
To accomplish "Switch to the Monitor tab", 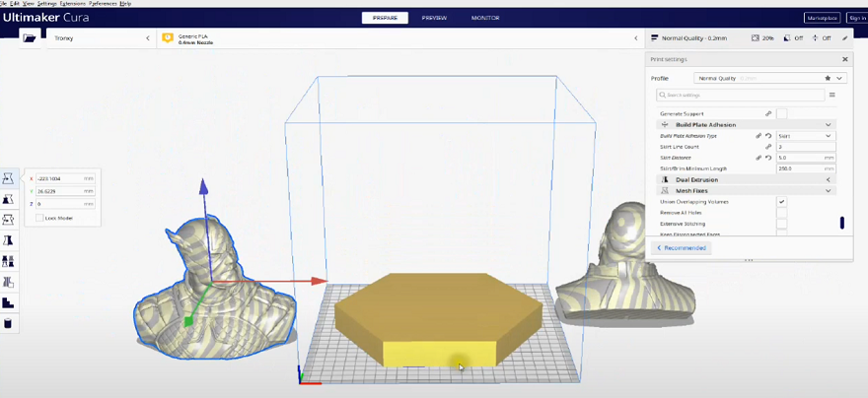I will pos(484,18).
